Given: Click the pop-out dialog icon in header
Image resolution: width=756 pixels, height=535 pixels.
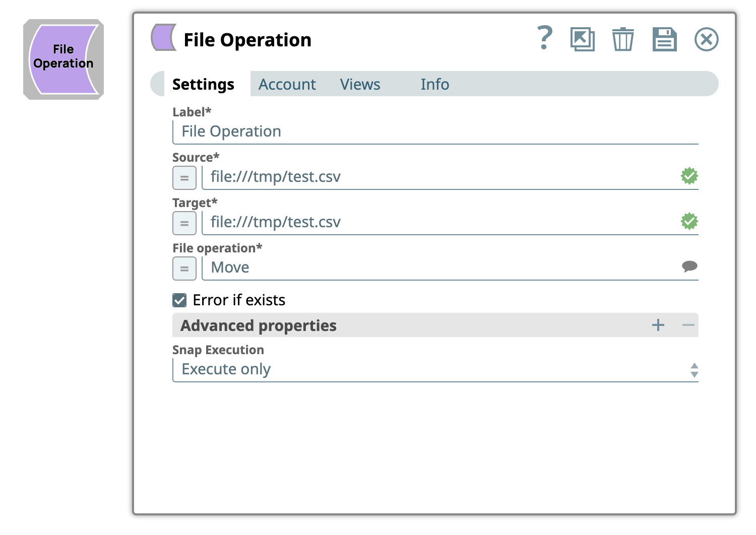Looking at the screenshot, I should [x=582, y=39].
